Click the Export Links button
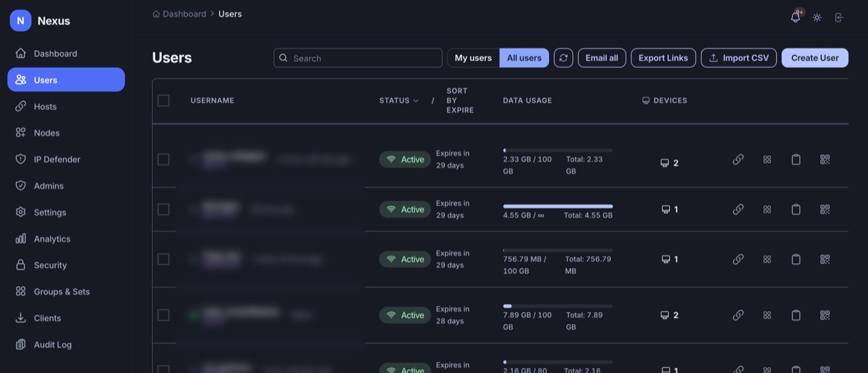This screenshot has height=373, width=868. (x=663, y=58)
